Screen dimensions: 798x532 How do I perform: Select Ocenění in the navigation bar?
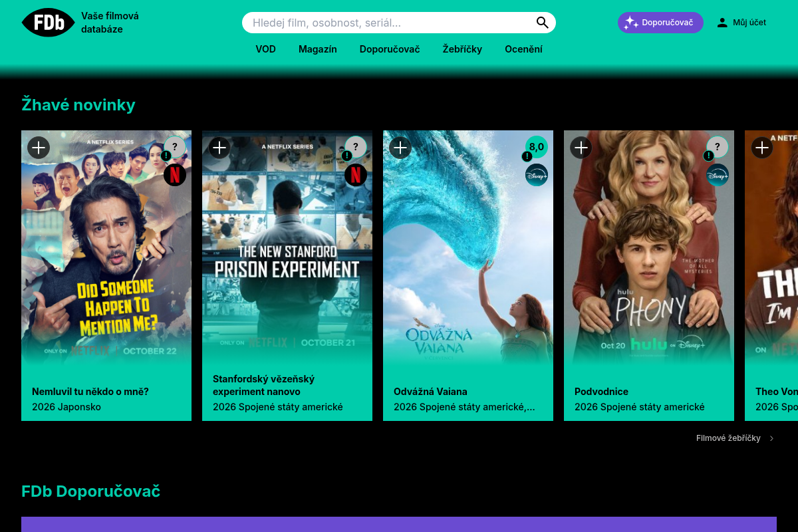coord(524,49)
